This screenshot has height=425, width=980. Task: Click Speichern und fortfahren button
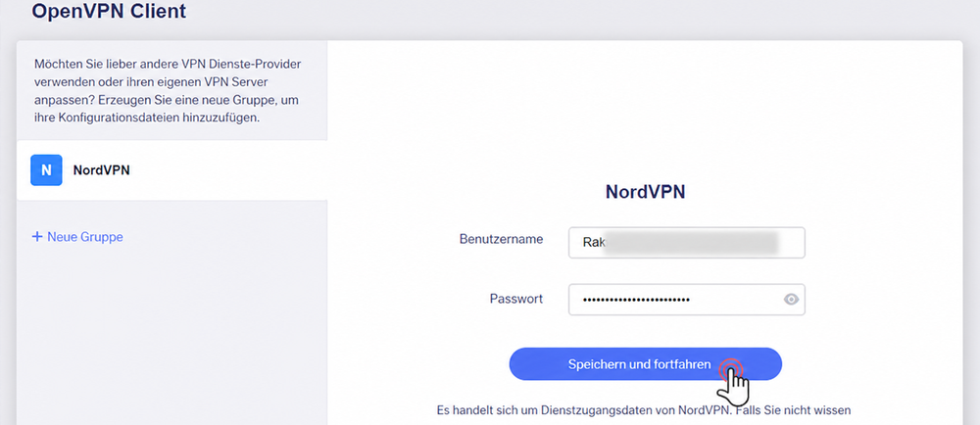pos(645,364)
